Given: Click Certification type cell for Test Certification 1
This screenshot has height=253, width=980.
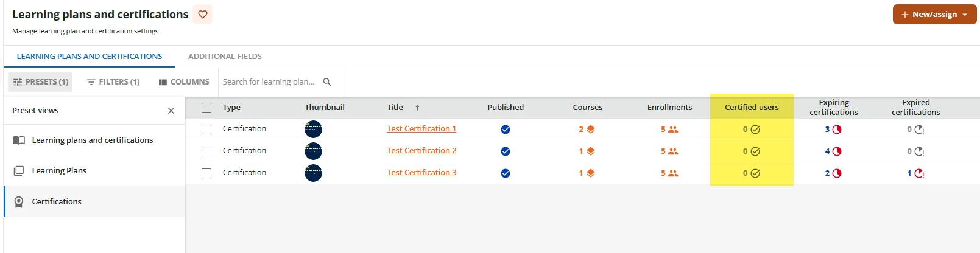Looking at the screenshot, I should pos(244,129).
